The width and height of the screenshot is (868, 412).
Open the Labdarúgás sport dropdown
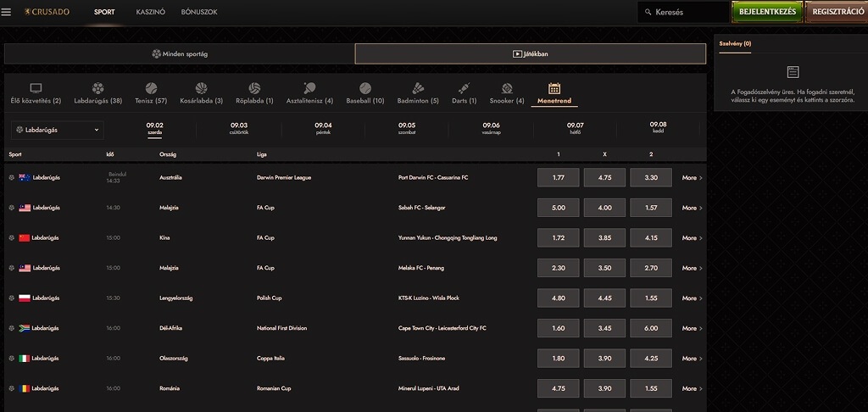click(57, 131)
